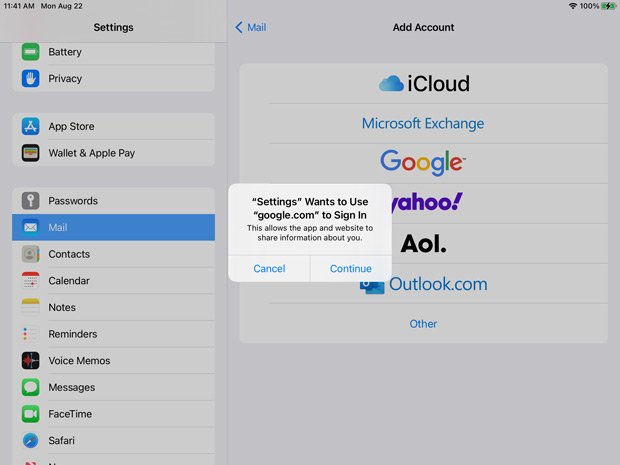Tap the Wallet & Apple Pay icon
Viewport: 620px width, 465px height.
30,153
